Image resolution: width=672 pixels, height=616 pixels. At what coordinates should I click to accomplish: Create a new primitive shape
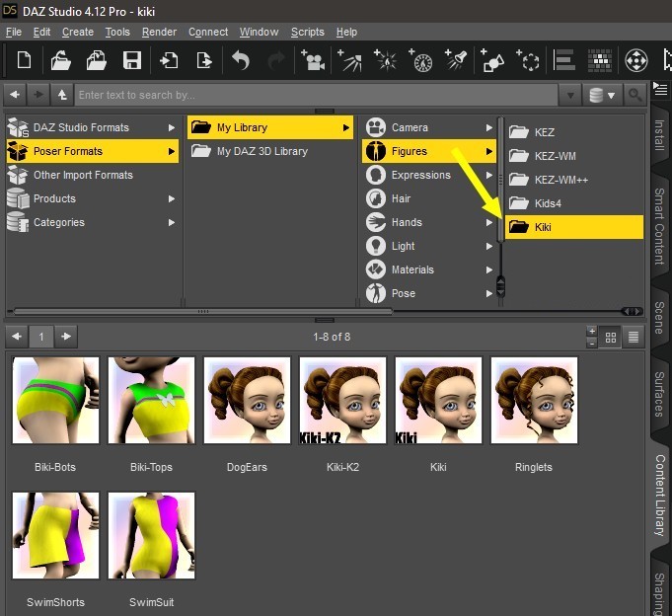(x=492, y=60)
